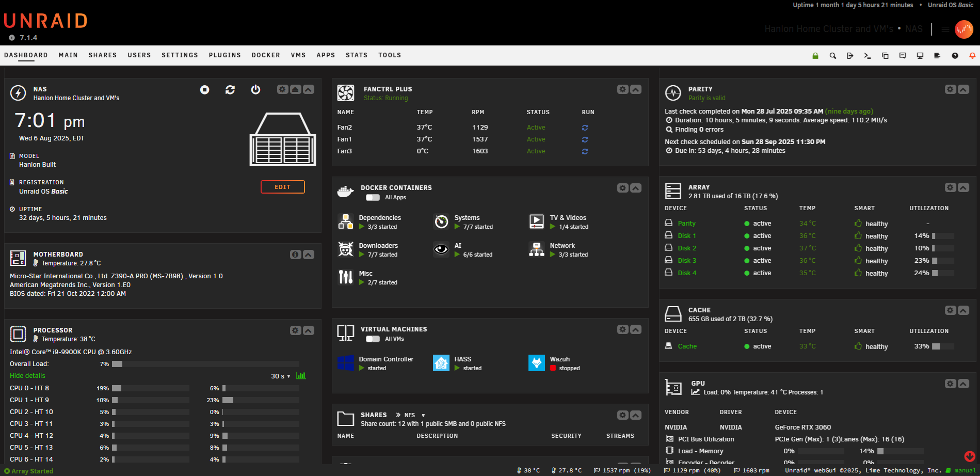This screenshot has height=476, width=980.
Task: Open the FANCTRL PLUS settings gear
Action: coord(623,89)
